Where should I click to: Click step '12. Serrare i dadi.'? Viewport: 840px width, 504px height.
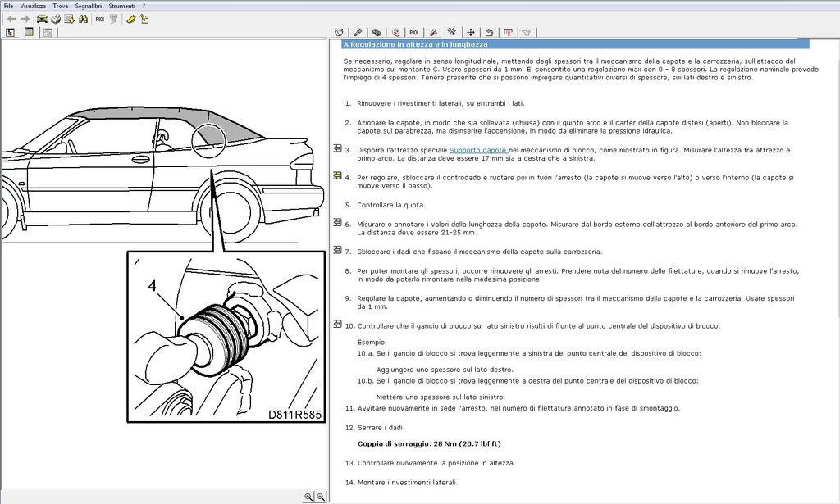point(375,428)
